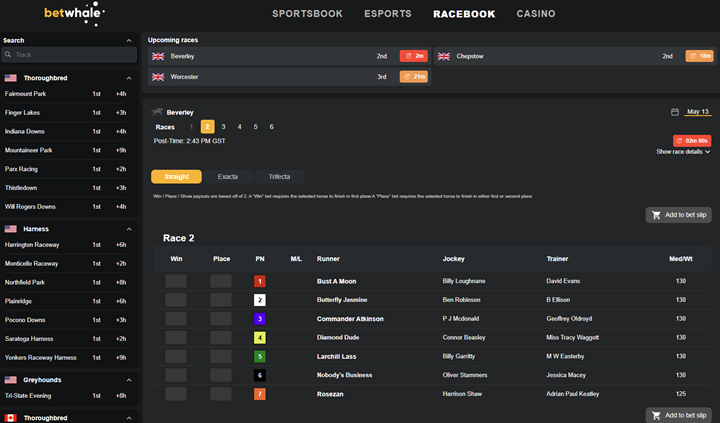
Task: Focus the Track search field
Action: coord(69,55)
